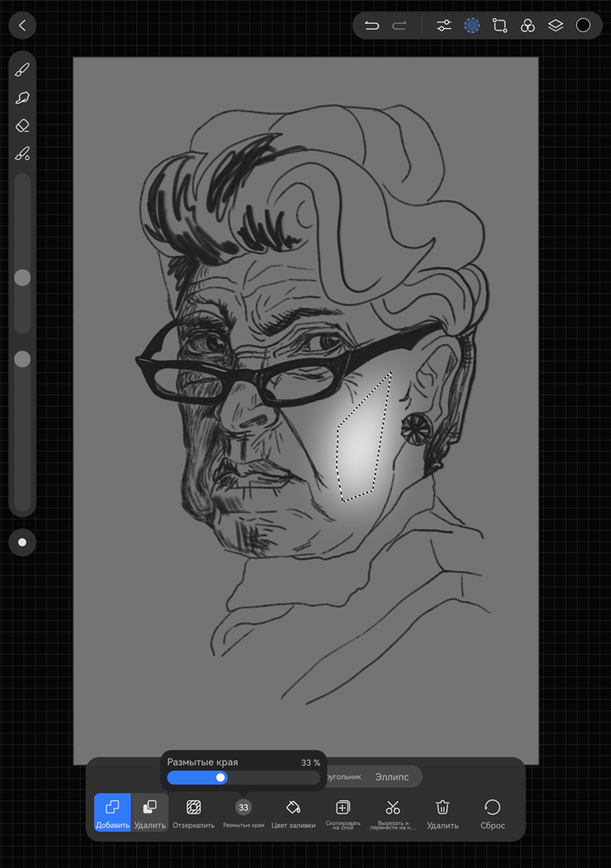Select the Smudge tool
Screen dimensions: 611x868
point(22,98)
